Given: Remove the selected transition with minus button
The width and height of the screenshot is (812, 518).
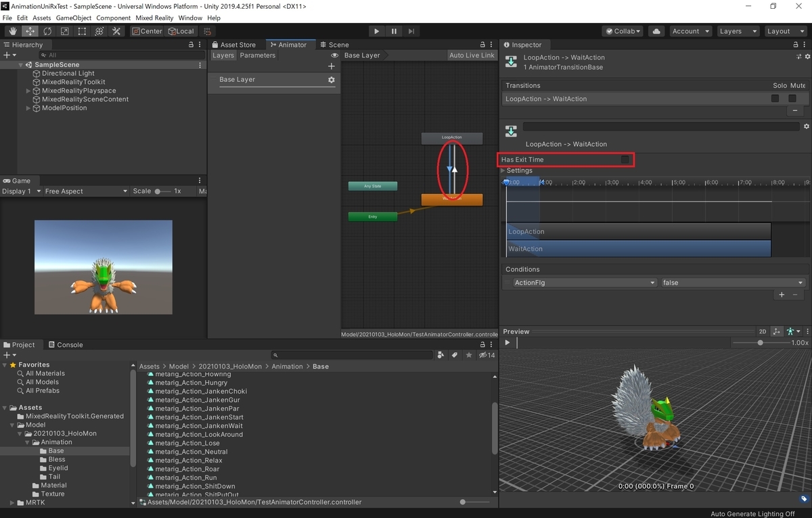Looking at the screenshot, I should 795,110.
